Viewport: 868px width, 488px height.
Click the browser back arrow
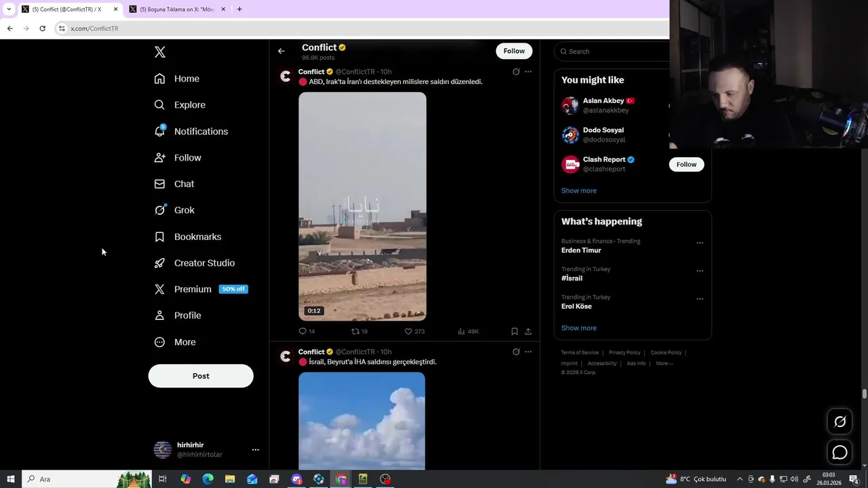pyautogui.click(x=9, y=28)
